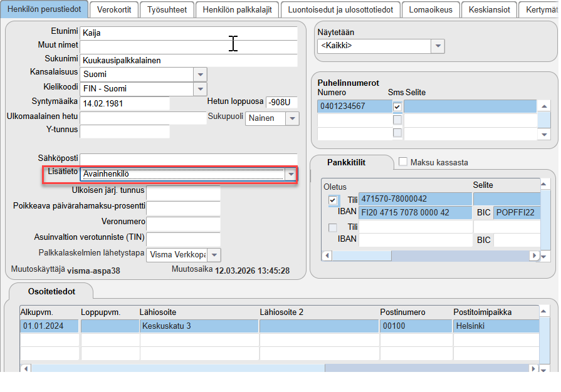Enable the Maksu kassasta checkbox
This screenshot has width=561, height=392.
(403, 162)
